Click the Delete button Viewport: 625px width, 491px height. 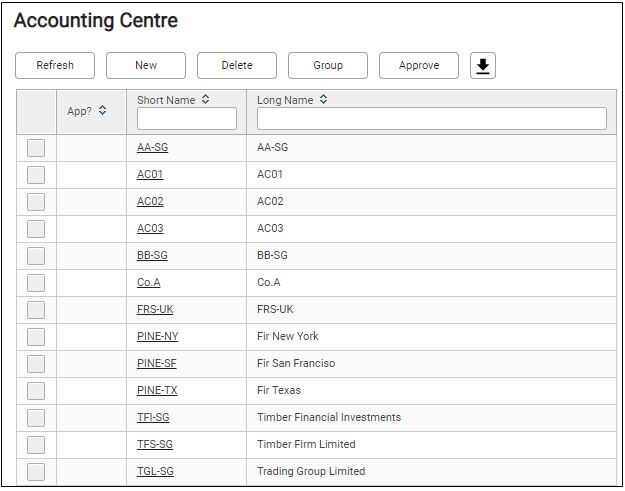[x=237, y=66]
